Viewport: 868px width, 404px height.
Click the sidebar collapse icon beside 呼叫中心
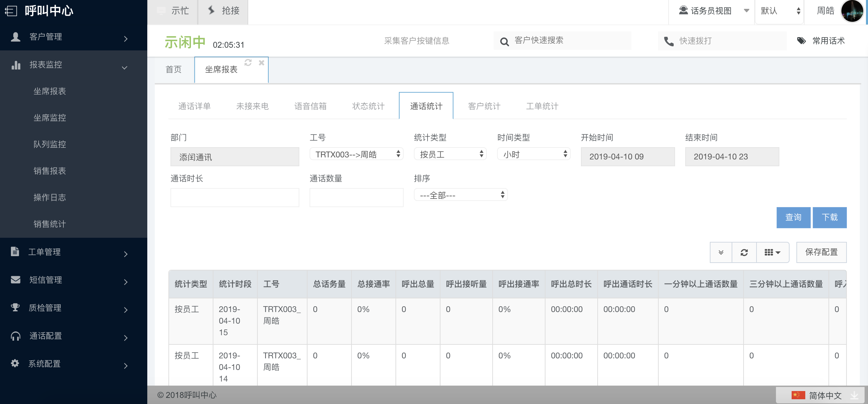click(x=11, y=11)
